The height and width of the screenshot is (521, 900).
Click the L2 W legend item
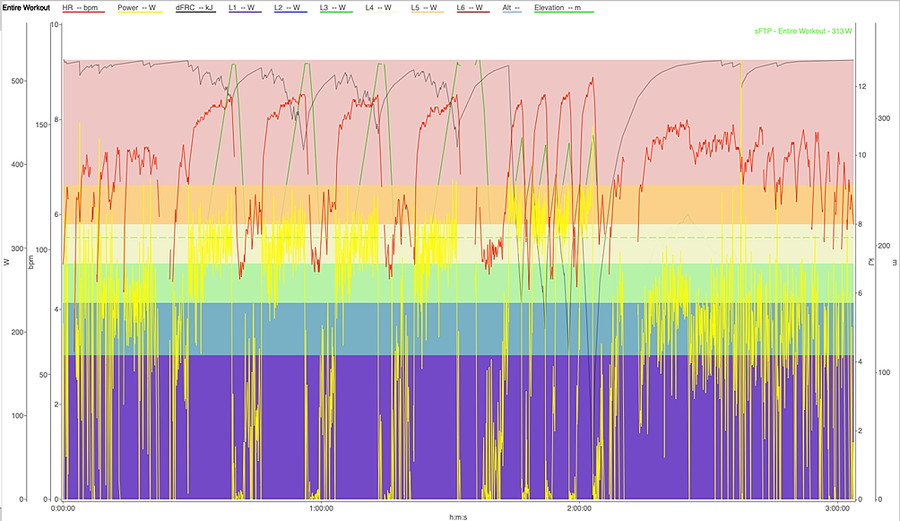point(292,7)
